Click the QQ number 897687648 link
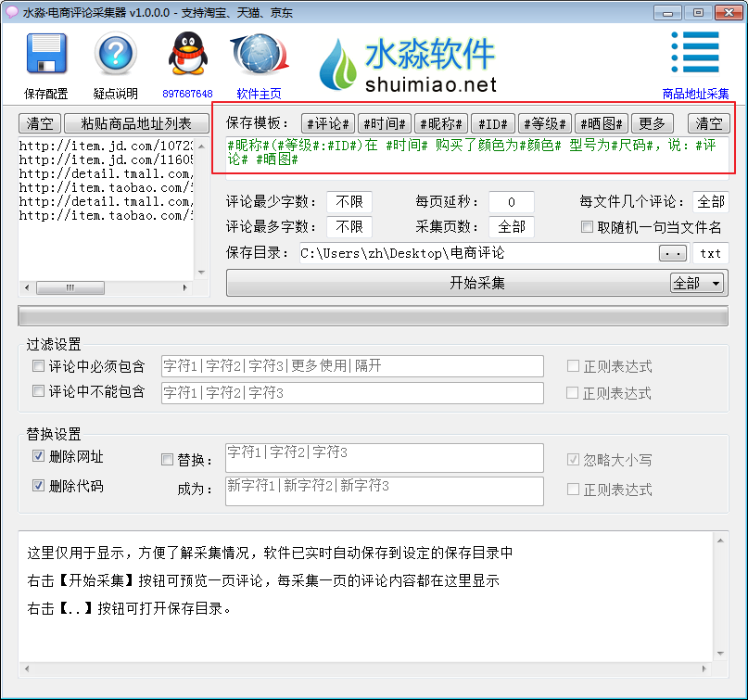 click(187, 94)
